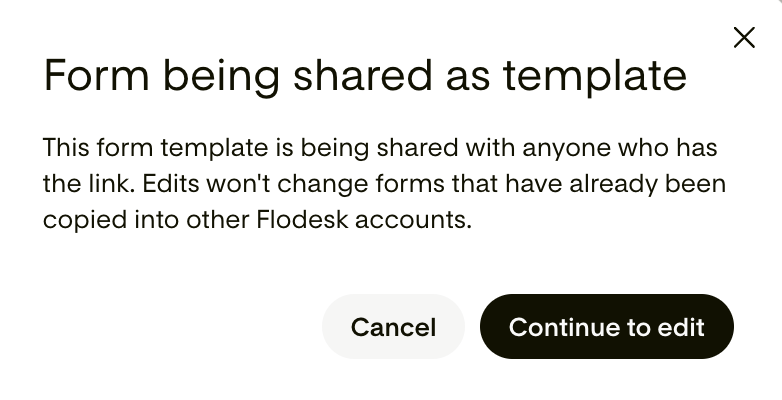Screen dimensions: 782x400
Task: Cancel the form editing prompt
Action: [x=393, y=327]
